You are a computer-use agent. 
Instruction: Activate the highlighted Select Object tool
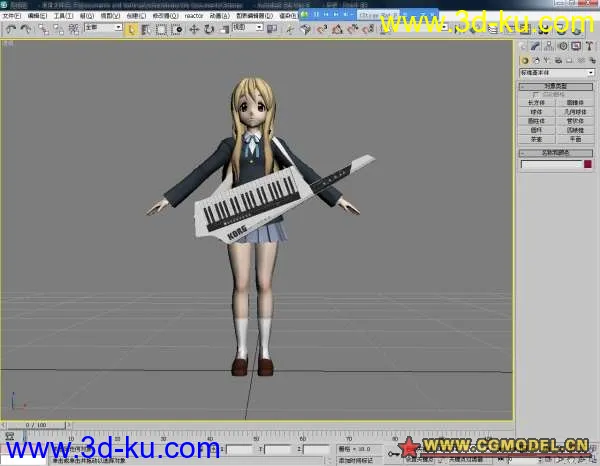click(131, 29)
